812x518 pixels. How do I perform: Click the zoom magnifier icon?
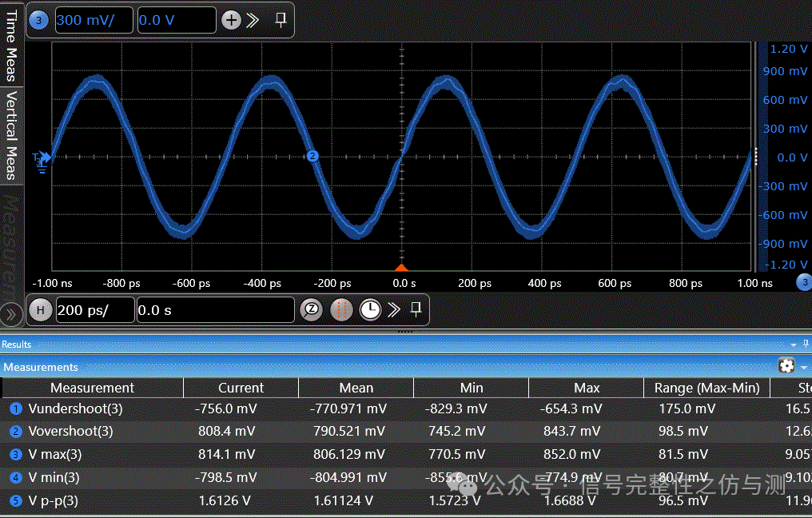coord(311,310)
